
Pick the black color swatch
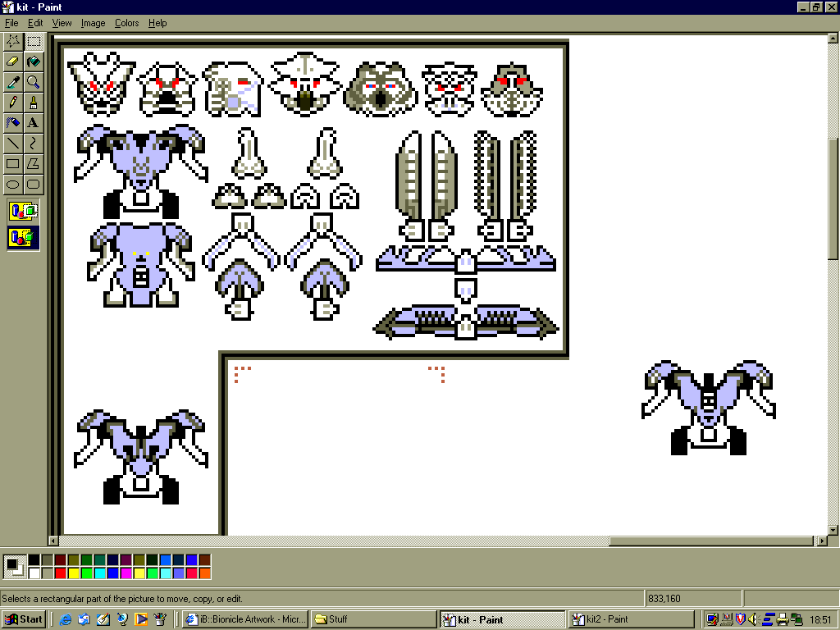tap(34, 560)
